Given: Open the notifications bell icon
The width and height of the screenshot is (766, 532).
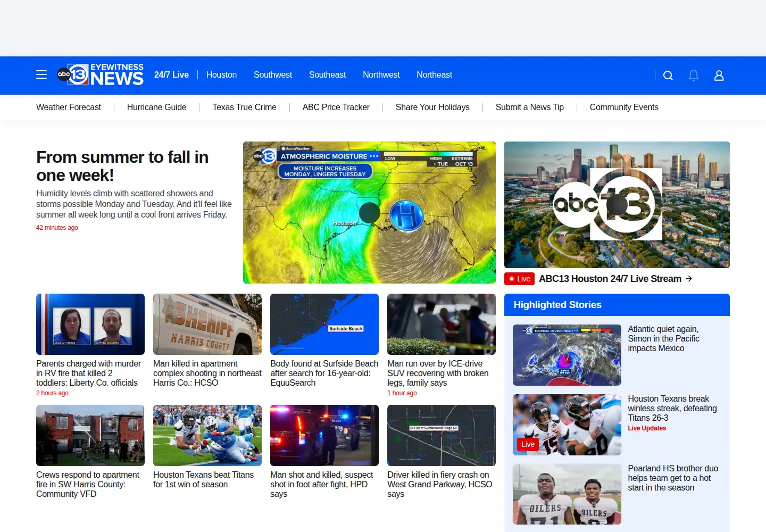Looking at the screenshot, I should click(x=694, y=76).
